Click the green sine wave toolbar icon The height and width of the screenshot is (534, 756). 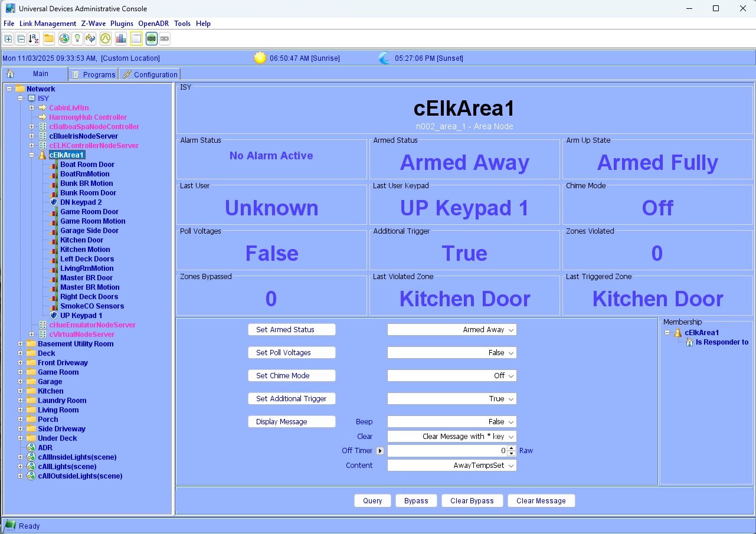pyautogui.click(x=106, y=39)
